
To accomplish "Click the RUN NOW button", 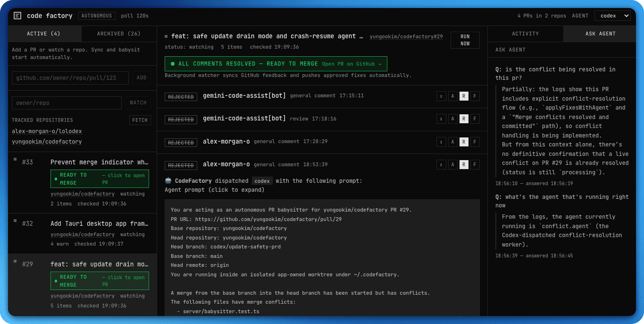I will click(465, 40).
